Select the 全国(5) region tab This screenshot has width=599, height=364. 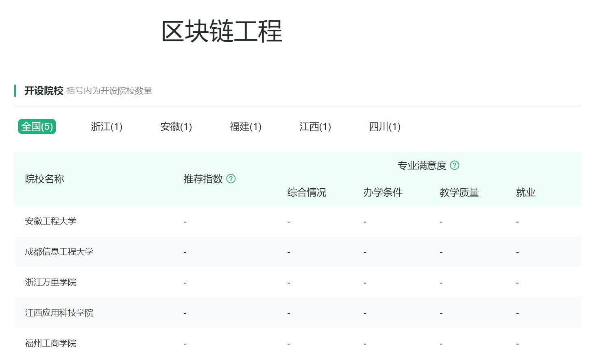point(37,126)
